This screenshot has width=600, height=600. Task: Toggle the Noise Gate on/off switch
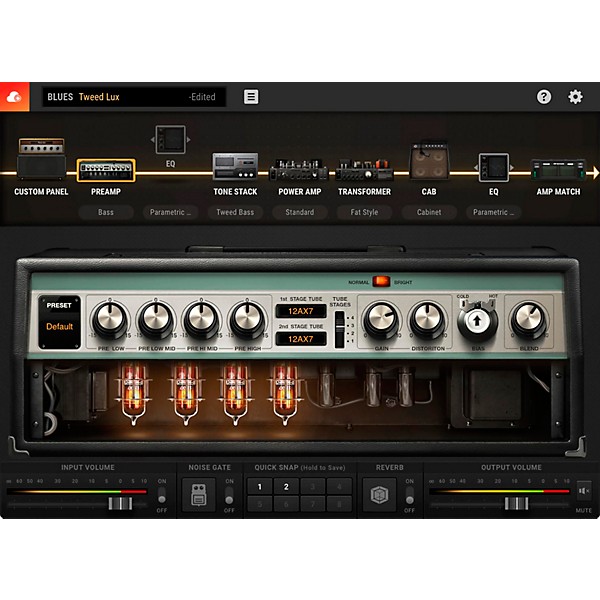pyautogui.click(x=228, y=495)
